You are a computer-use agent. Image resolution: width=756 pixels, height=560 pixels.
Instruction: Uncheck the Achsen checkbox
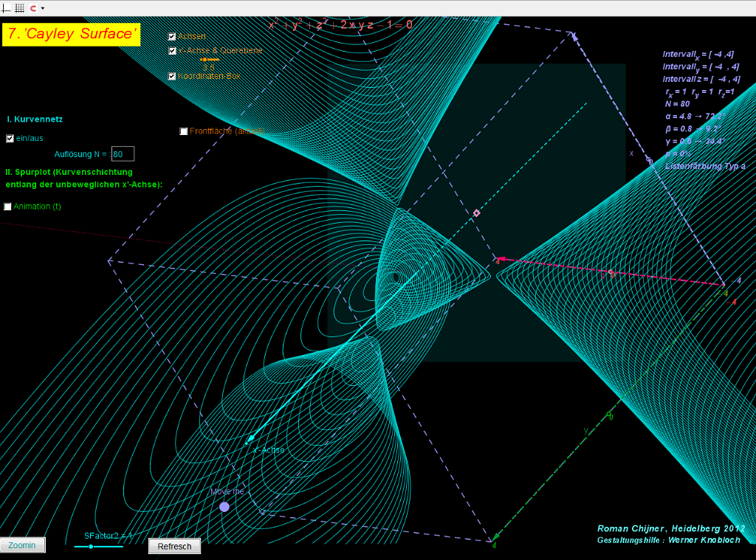pyautogui.click(x=172, y=36)
